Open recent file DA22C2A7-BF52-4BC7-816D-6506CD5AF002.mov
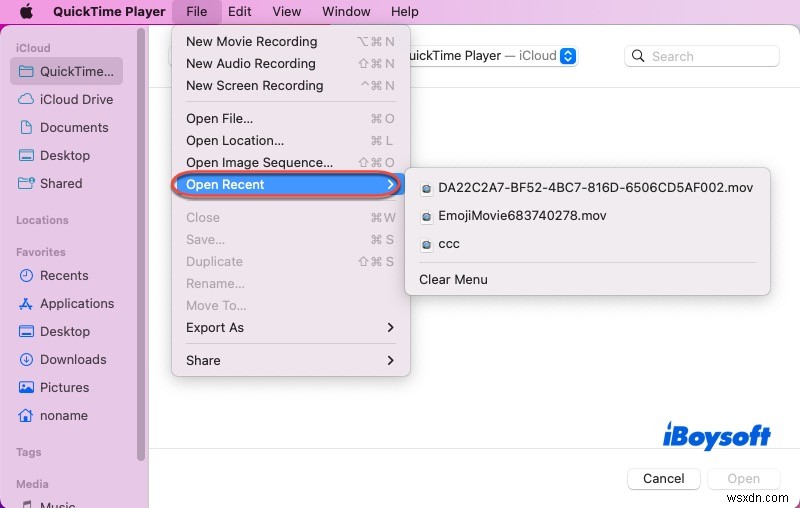 click(x=587, y=188)
